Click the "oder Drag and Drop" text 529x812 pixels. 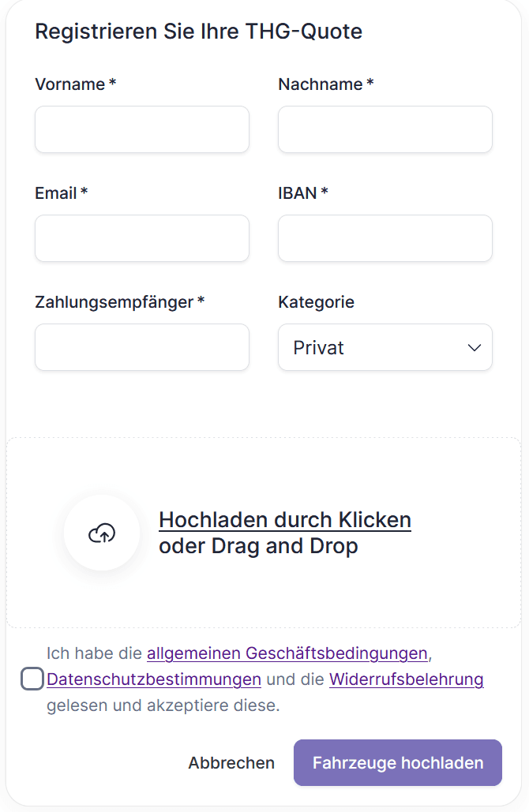tap(258, 546)
